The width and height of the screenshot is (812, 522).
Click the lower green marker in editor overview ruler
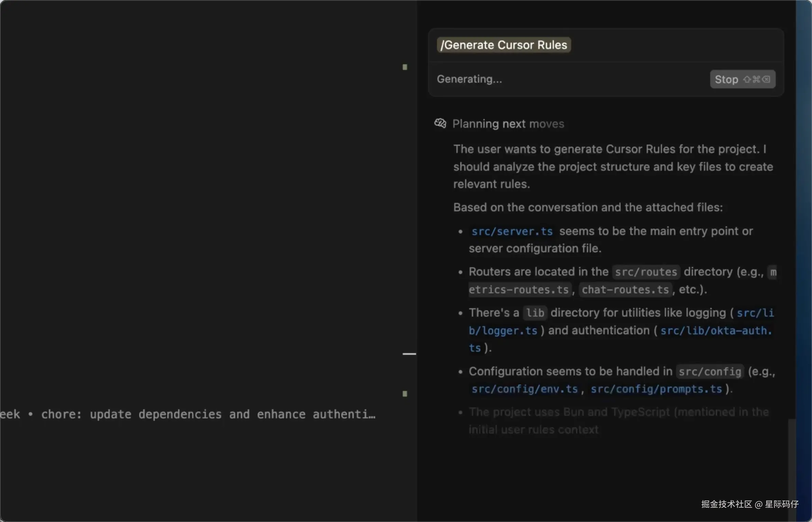405,394
